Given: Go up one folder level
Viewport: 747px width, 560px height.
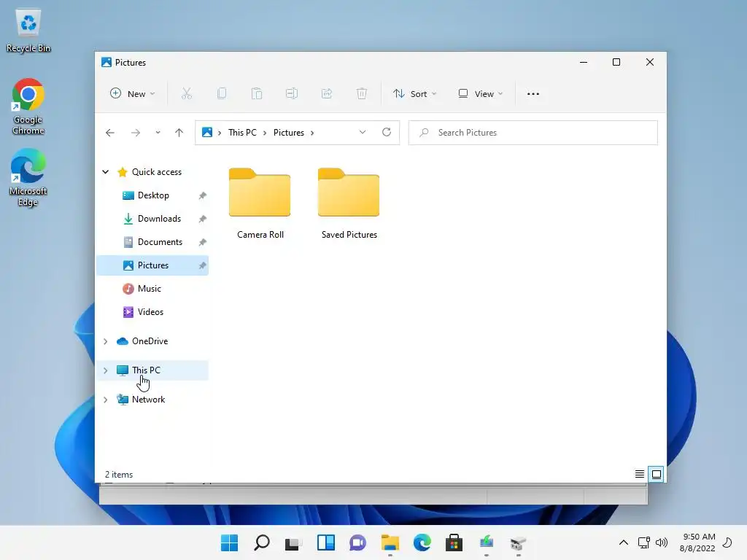Looking at the screenshot, I should click(179, 133).
